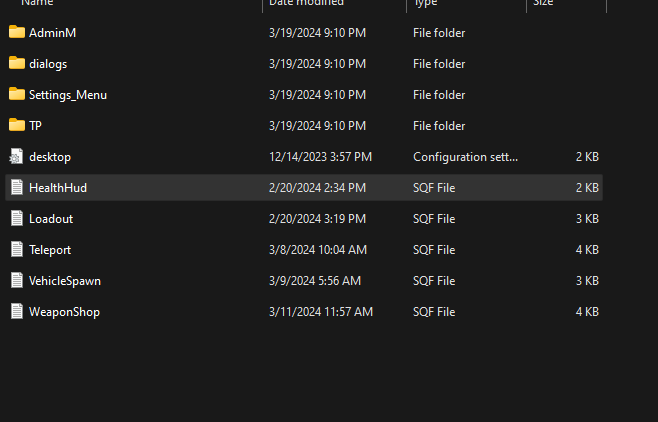The height and width of the screenshot is (422, 658).
Task: Click the Configuration settings type of desktop
Action: 465,157
